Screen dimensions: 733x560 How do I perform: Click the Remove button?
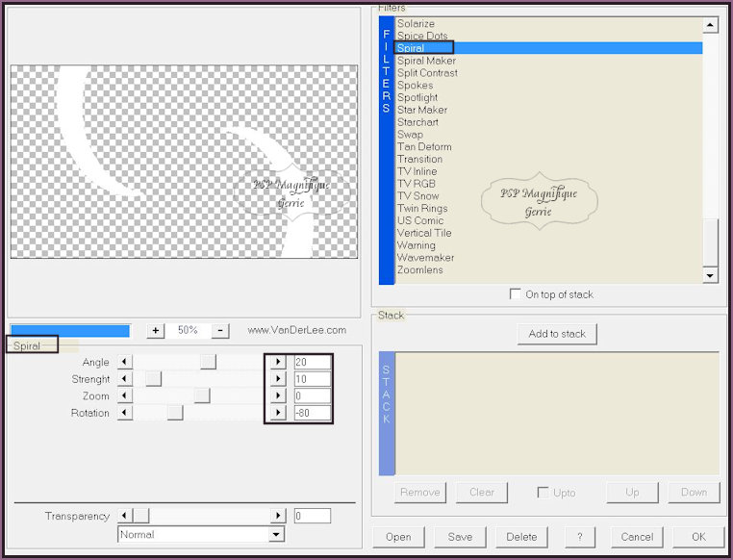tap(419, 493)
